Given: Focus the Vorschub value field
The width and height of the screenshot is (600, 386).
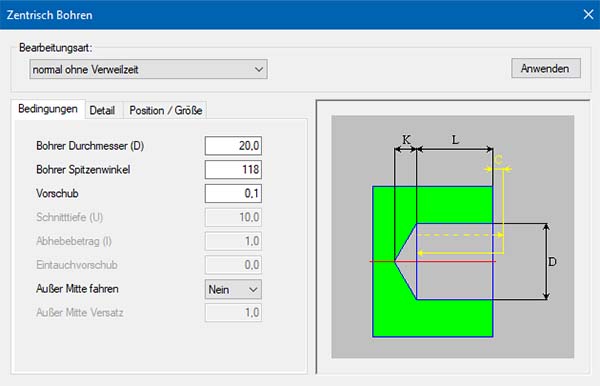Looking at the screenshot, I should click(x=233, y=193).
